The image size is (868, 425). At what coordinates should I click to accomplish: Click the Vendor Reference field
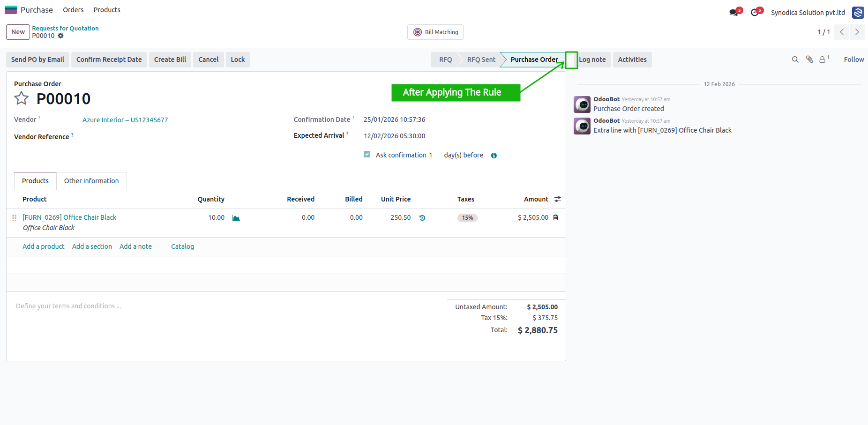[x=178, y=137]
